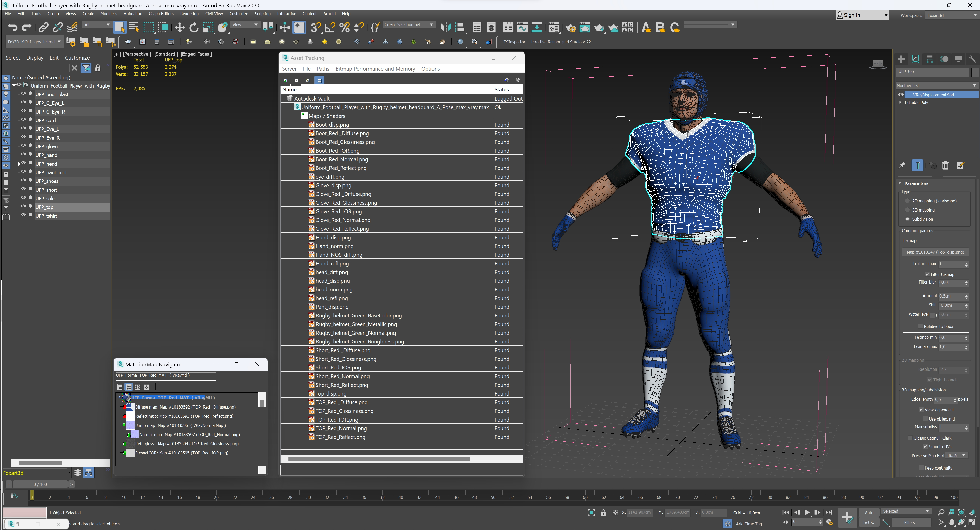Click the Auto key button
The height and width of the screenshot is (530, 980).
pyautogui.click(x=869, y=512)
